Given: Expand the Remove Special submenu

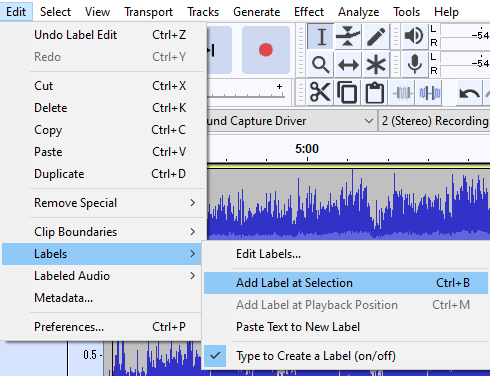Looking at the screenshot, I should coord(103,203).
